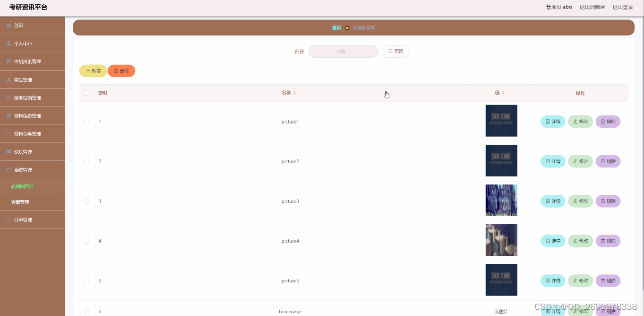View 详情 for picture4
Image resolution: width=644 pixels, height=316 pixels.
pos(553,241)
